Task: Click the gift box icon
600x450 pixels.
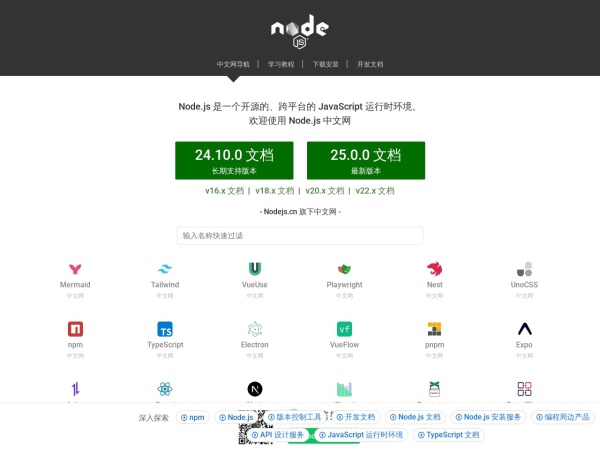Action: 434,389
